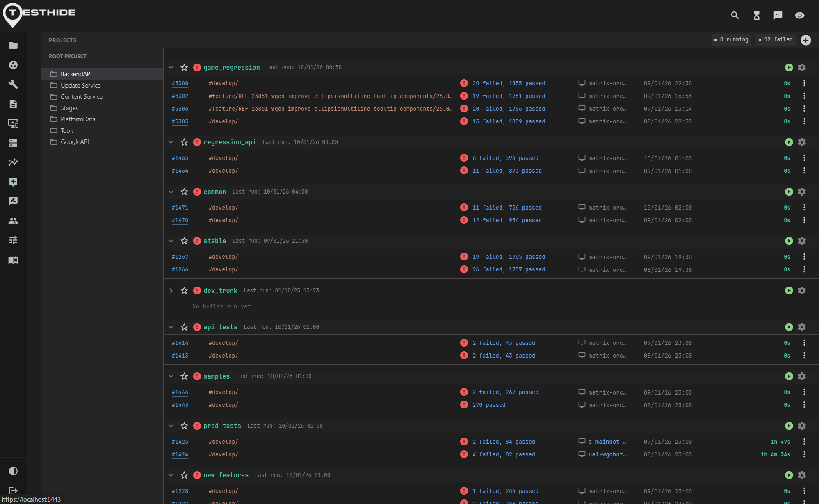The height and width of the screenshot is (504, 819).
Task: Expand the dev_trunk suite
Action: coord(171,290)
